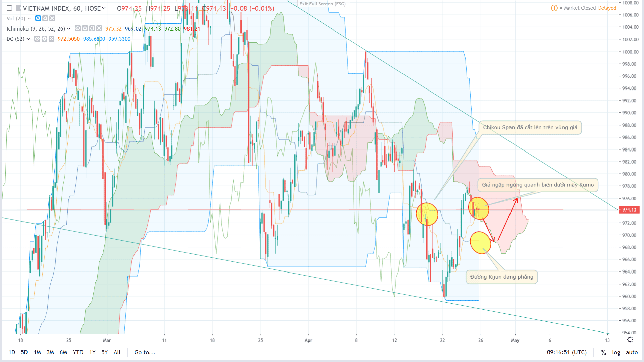
Task: Select the 5Y time range
Action: coord(105,352)
